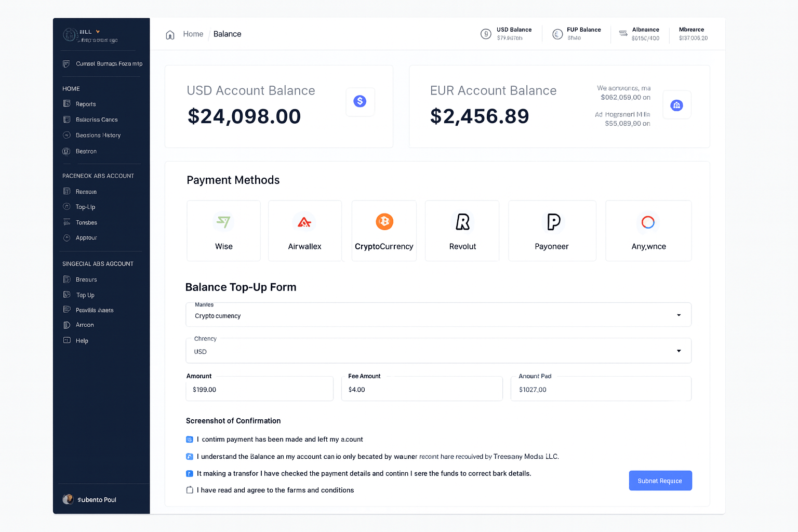
Task: Select Revolut payment method
Action: [x=462, y=231]
